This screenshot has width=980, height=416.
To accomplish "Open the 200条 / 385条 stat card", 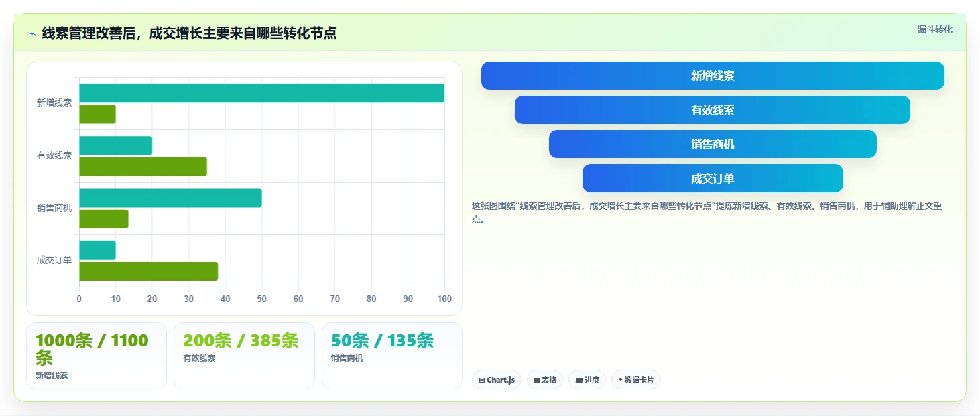I will 244,356.
